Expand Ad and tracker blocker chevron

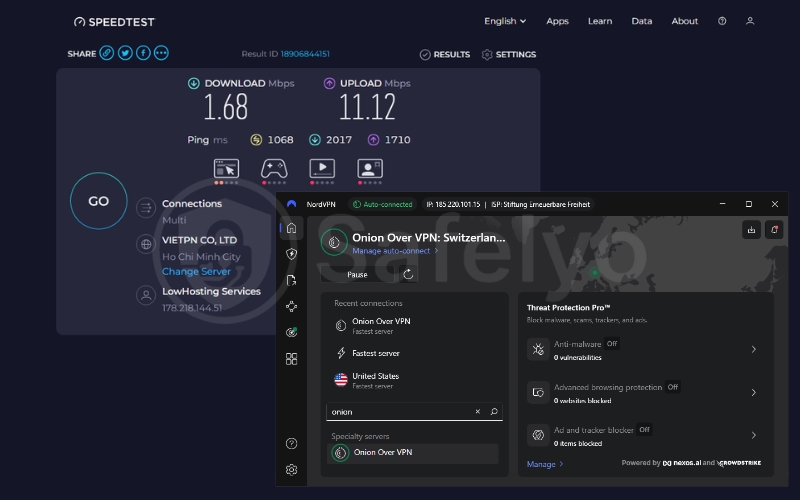click(x=754, y=435)
